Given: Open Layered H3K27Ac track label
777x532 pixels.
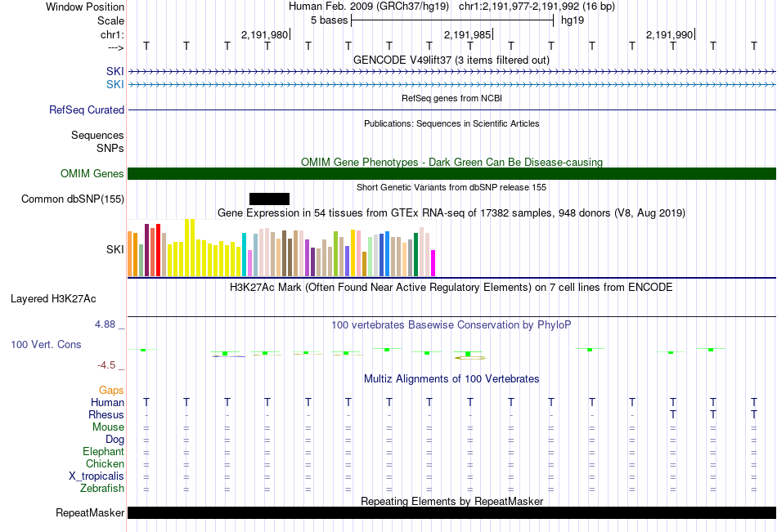Looking at the screenshot, I should (53, 299).
